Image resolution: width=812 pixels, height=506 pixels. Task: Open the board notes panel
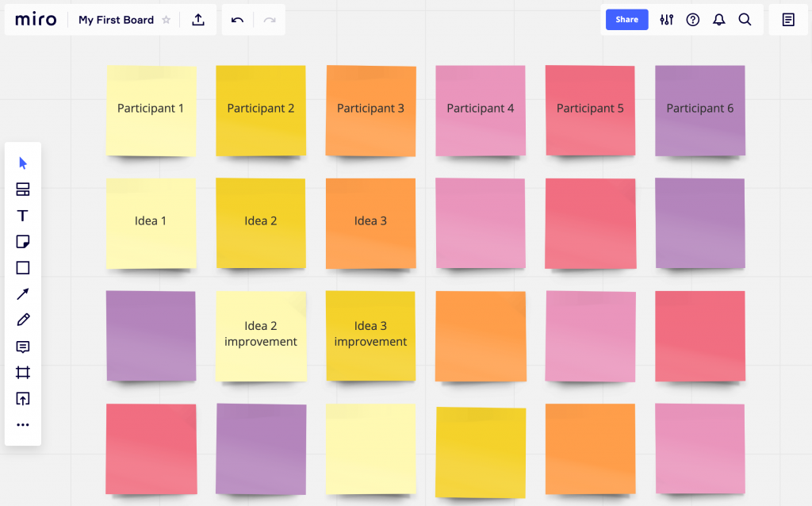click(x=787, y=19)
